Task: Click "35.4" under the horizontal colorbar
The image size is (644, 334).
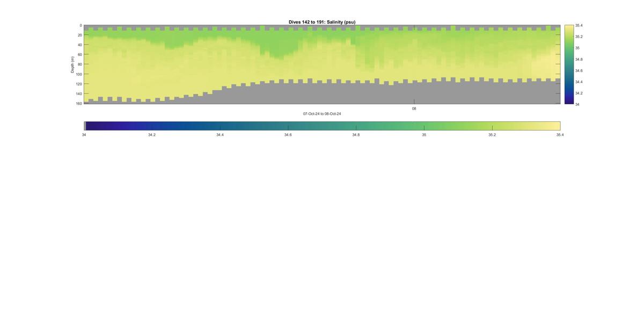Action: tap(560, 135)
